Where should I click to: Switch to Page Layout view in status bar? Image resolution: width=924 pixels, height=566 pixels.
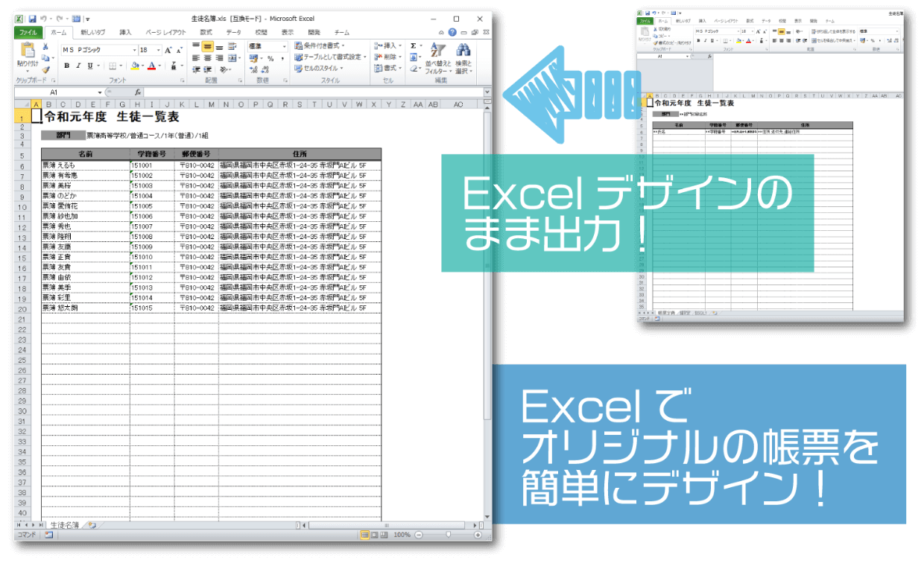376,535
